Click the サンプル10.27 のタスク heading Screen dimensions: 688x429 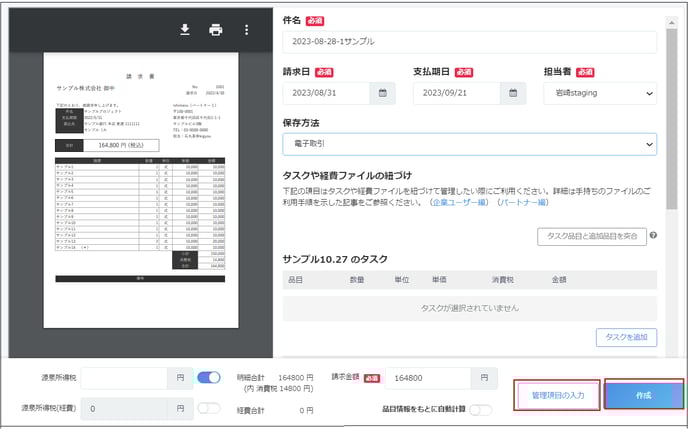pos(335,259)
